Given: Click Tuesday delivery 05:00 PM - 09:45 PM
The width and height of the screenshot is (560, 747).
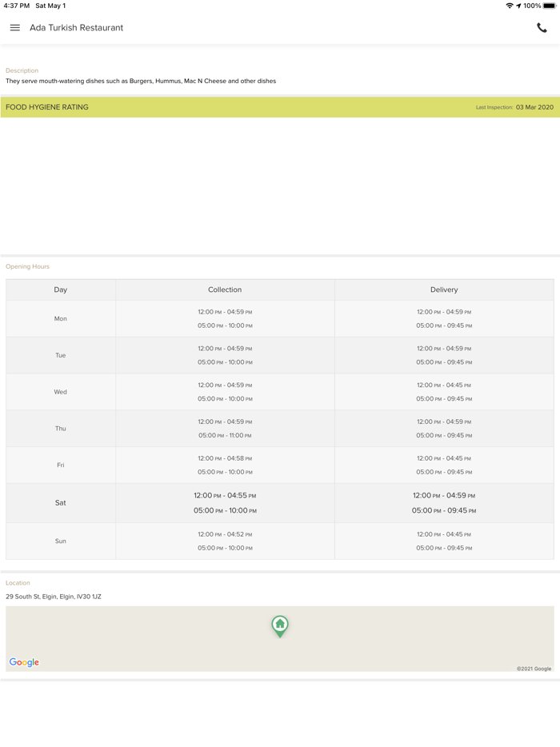Looking at the screenshot, I should coord(444,362).
